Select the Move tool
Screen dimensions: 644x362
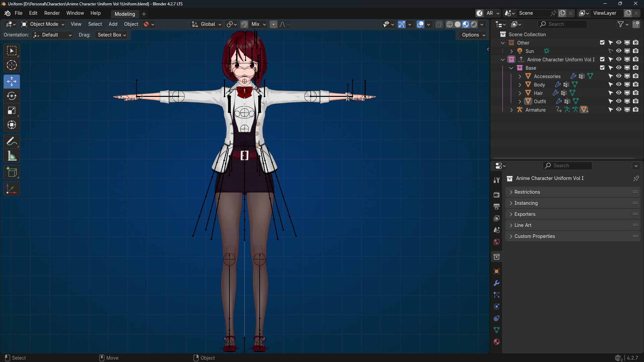[x=12, y=81]
